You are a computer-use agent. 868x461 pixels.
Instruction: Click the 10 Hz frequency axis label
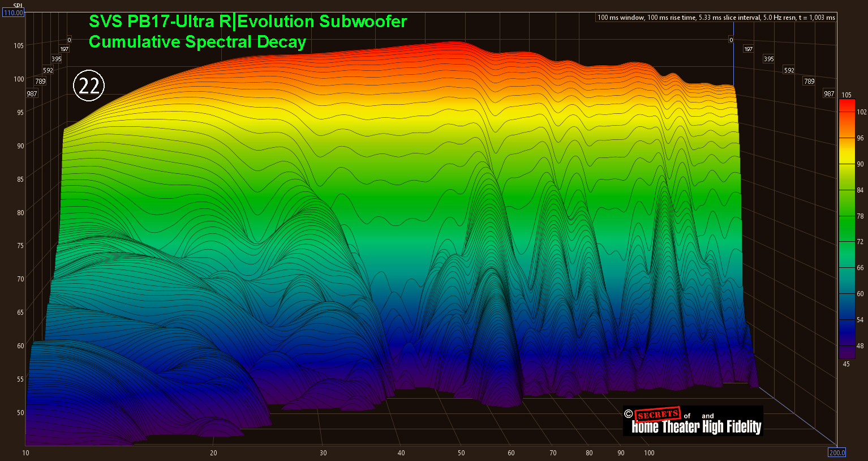click(x=25, y=453)
